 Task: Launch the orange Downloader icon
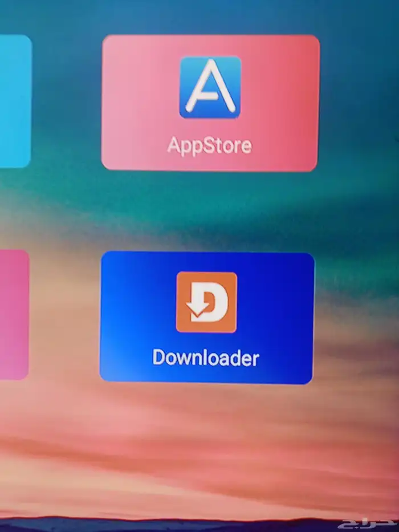click(206, 302)
